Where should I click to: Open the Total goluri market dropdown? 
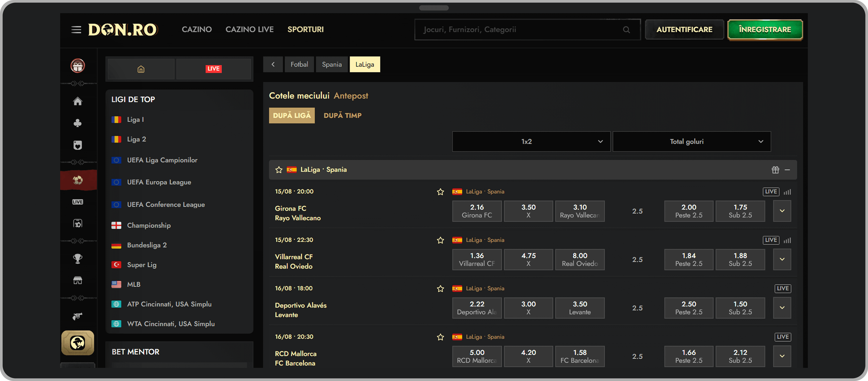(x=691, y=142)
